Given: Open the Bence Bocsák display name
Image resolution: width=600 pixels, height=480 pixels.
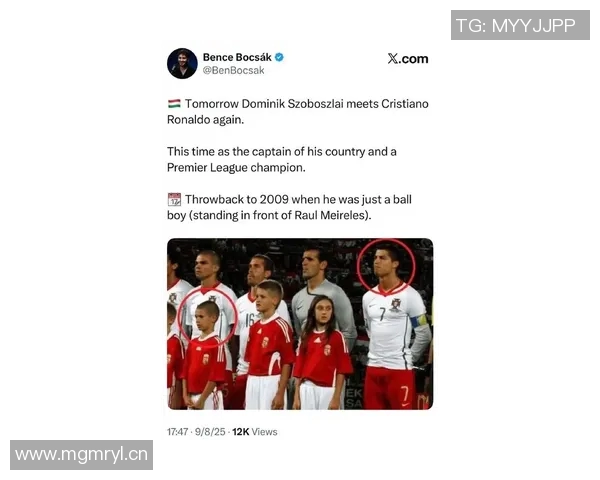Looking at the screenshot, I should click(237, 57).
